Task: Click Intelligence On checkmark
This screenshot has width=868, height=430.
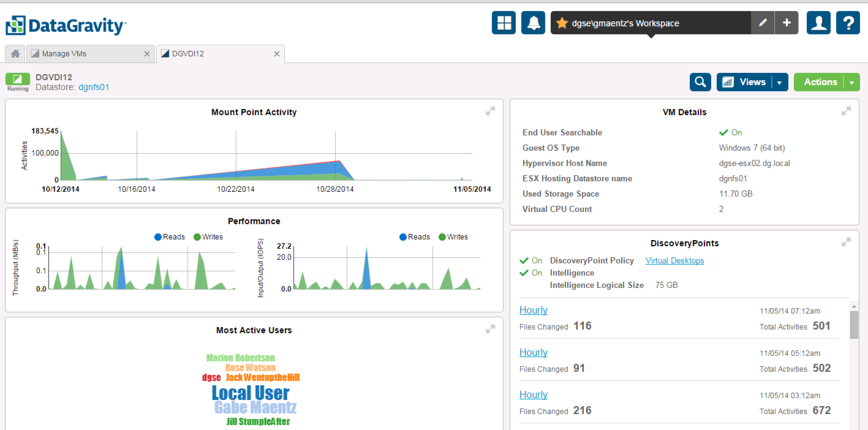Action: pyautogui.click(x=524, y=273)
